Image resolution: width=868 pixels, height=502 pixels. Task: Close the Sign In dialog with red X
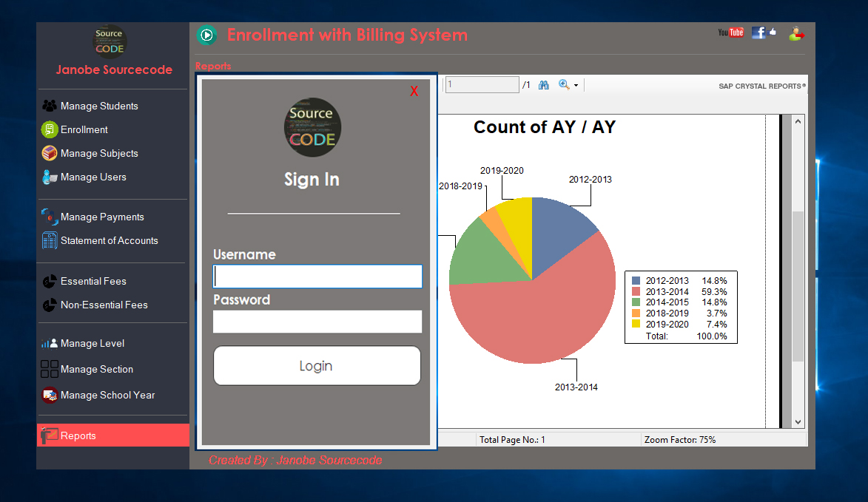(414, 91)
